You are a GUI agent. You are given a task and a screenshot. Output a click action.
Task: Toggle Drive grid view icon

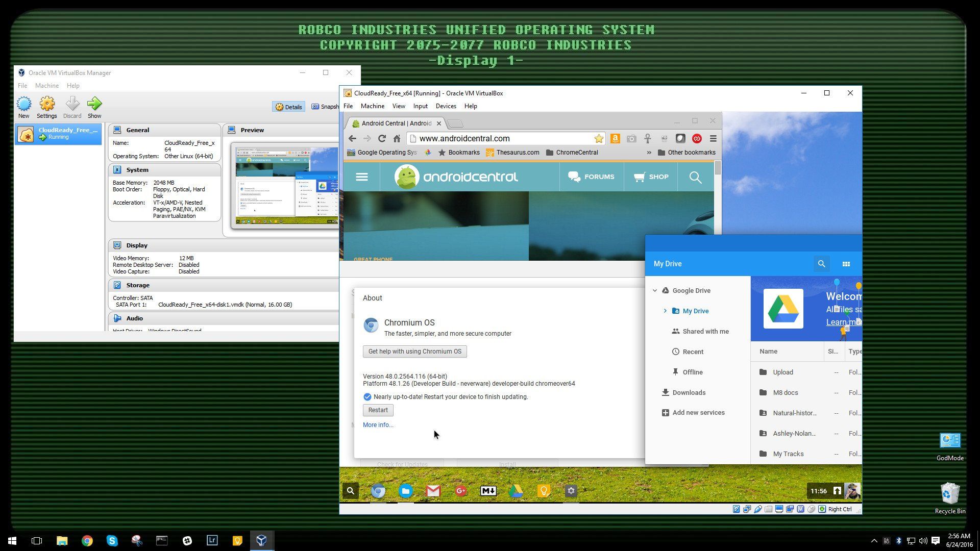click(846, 264)
